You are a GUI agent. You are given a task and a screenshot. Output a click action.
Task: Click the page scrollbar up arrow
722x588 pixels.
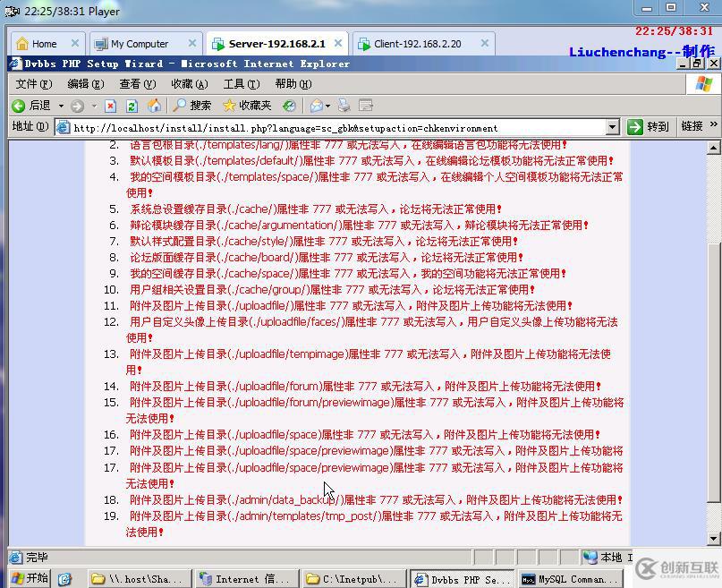[x=713, y=148]
